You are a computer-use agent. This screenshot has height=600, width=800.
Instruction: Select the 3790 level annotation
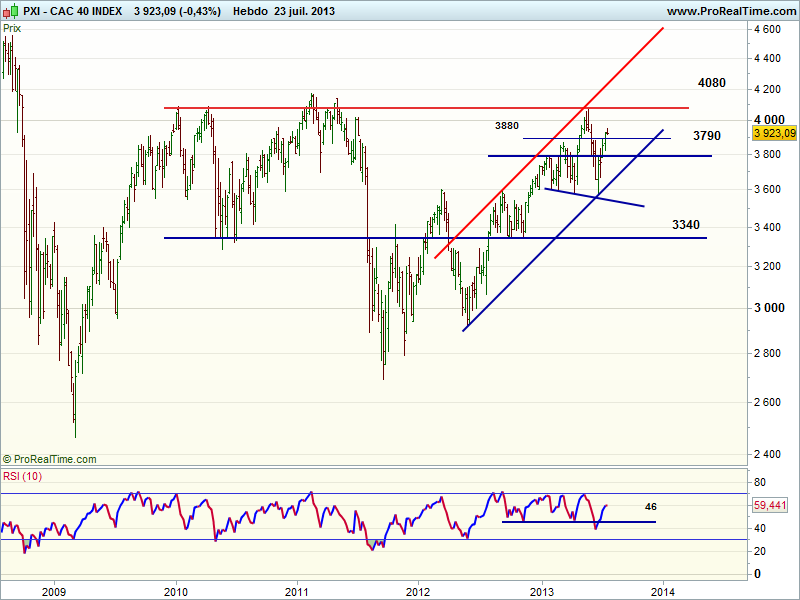(x=706, y=136)
